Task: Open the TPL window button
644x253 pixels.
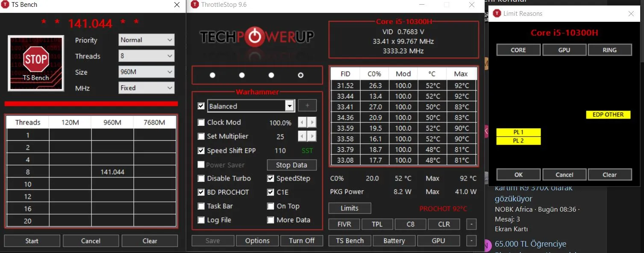Action: click(x=377, y=224)
